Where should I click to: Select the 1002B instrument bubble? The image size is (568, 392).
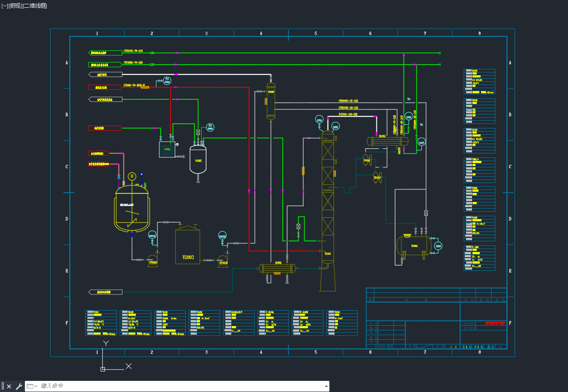222,236
